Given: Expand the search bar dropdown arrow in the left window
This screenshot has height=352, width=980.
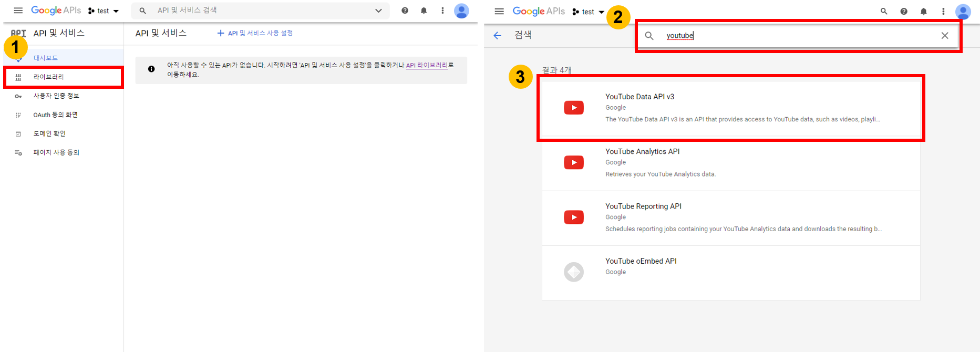Looking at the screenshot, I should point(378,11).
